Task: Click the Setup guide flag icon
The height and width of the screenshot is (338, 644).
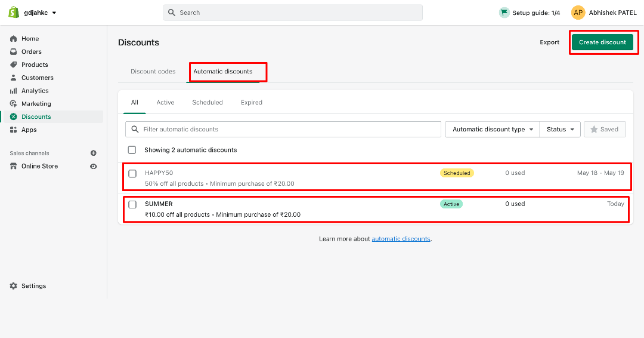Action: (x=504, y=13)
